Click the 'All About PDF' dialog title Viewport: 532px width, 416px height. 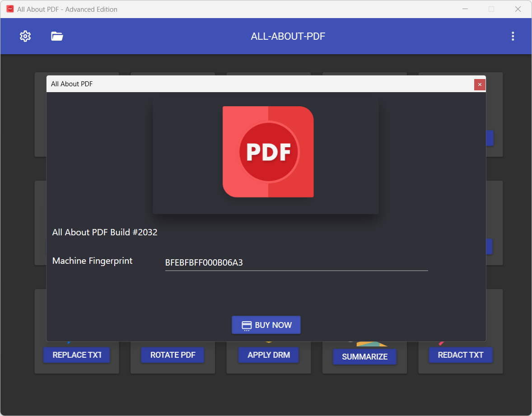click(x=72, y=84)
